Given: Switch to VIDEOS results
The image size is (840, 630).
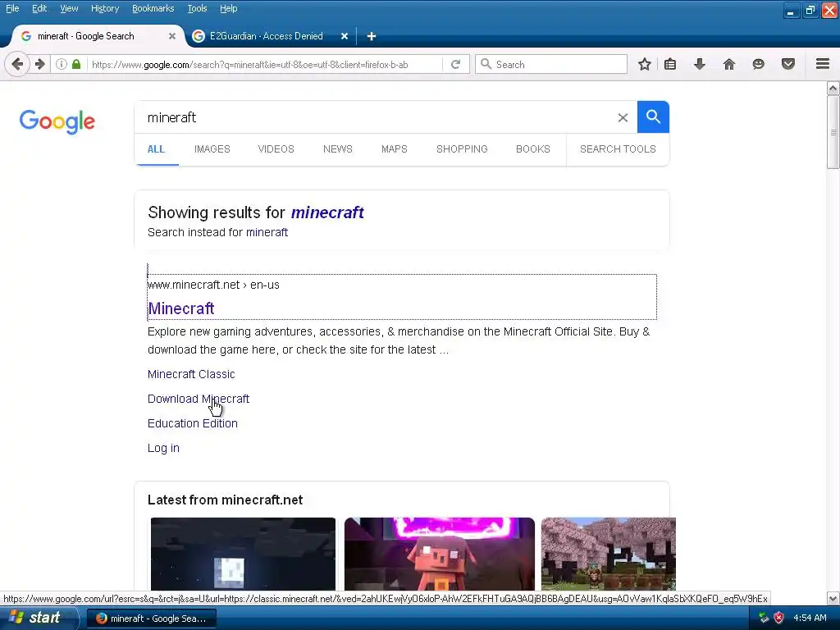Looking at the screenshot, I should (276, 149).
